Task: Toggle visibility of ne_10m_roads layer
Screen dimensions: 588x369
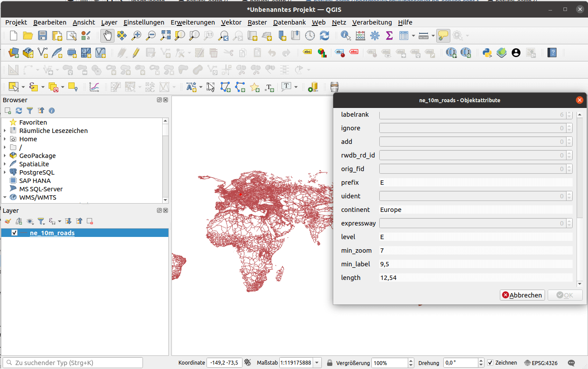Action: [14, 233]
